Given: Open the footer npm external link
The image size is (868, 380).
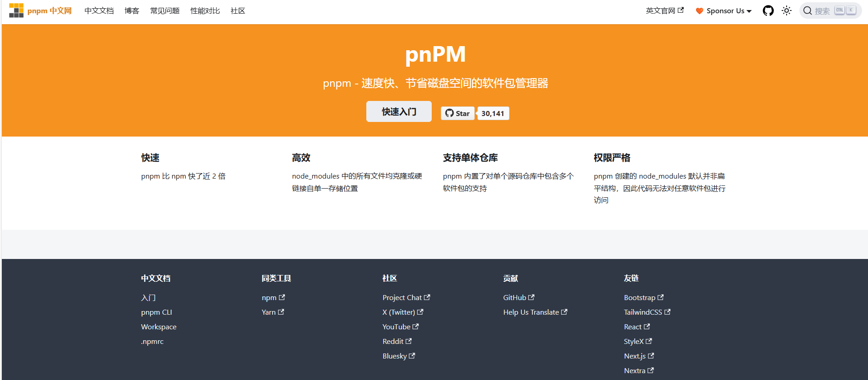Looking at the screenshot, I should 273,298.
